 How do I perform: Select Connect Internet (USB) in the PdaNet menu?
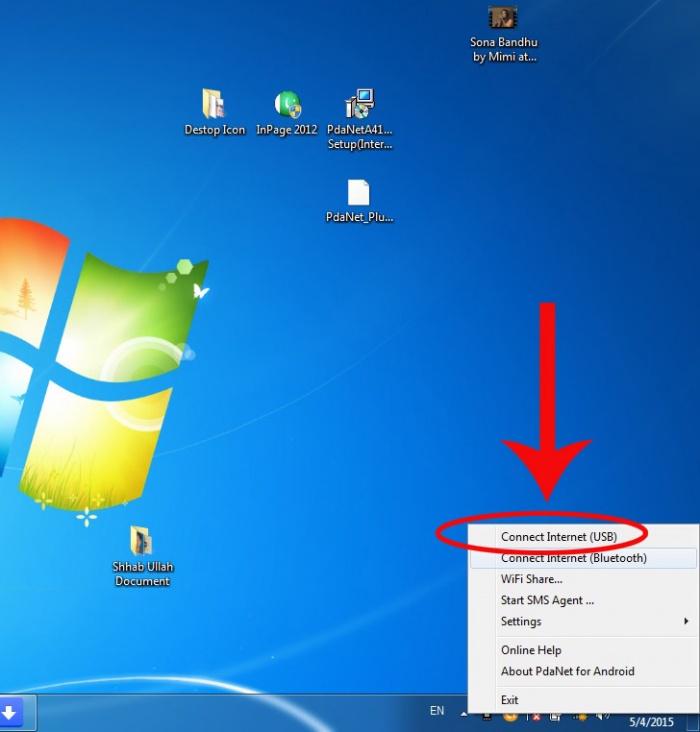point(583,537)
